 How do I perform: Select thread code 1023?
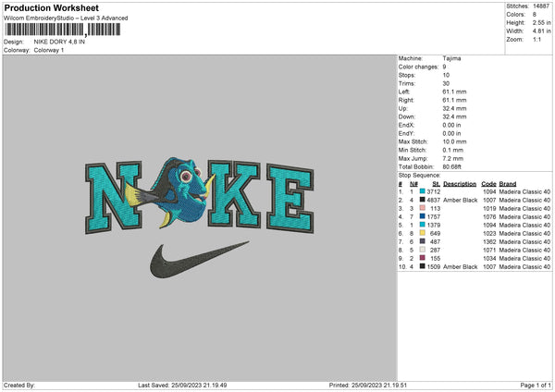click(489, 233)
